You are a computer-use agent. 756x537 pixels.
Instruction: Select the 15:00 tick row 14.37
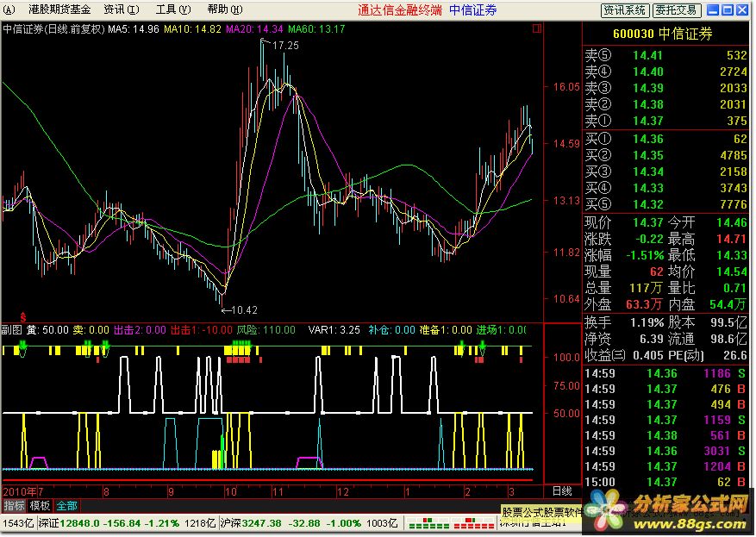click(665, 482)
